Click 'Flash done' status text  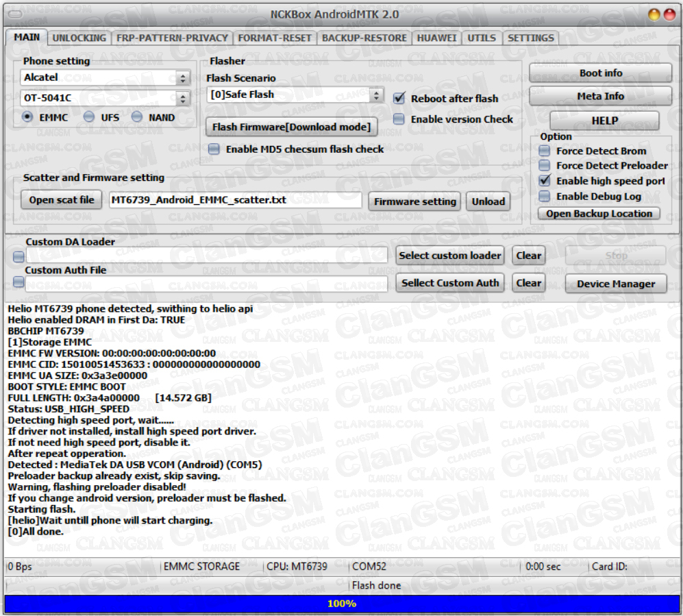tap(376, 585)
